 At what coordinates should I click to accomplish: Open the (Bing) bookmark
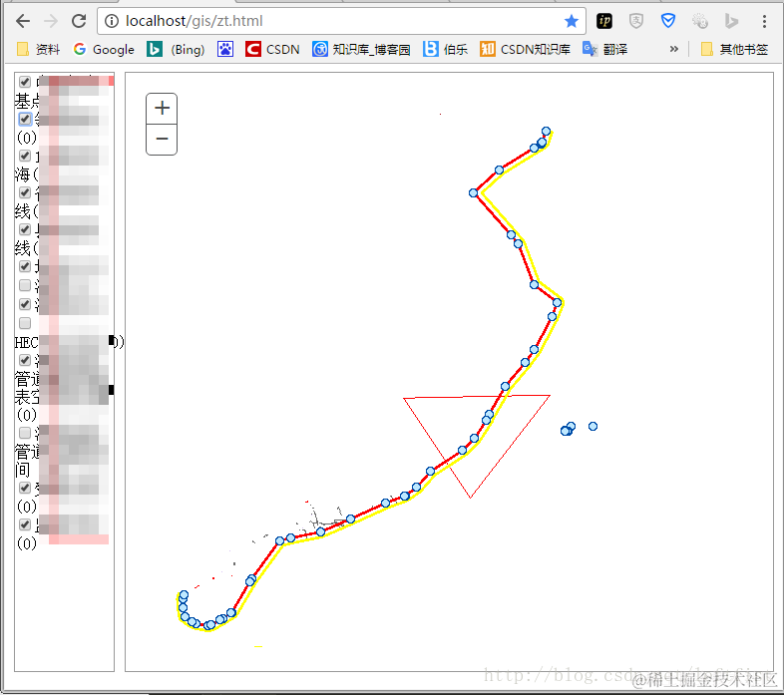(176, 49)
